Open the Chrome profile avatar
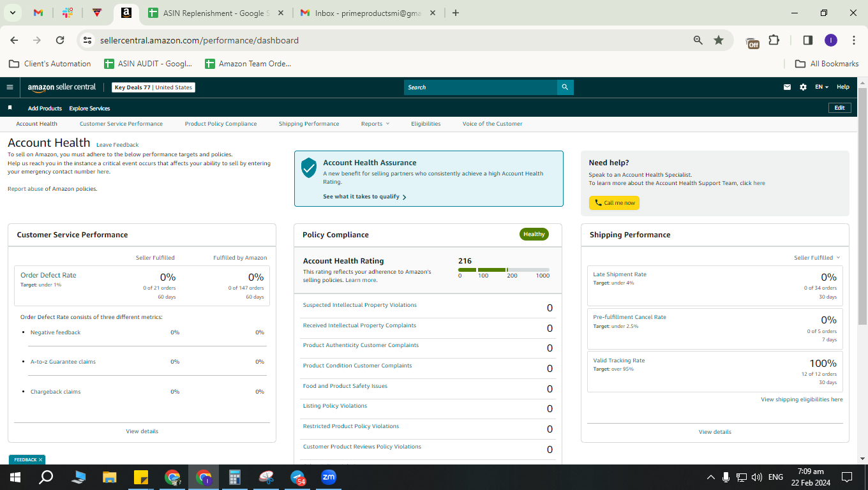Image resolution: width=868 pixels, height=490 pixels. (x=830, y=40)
